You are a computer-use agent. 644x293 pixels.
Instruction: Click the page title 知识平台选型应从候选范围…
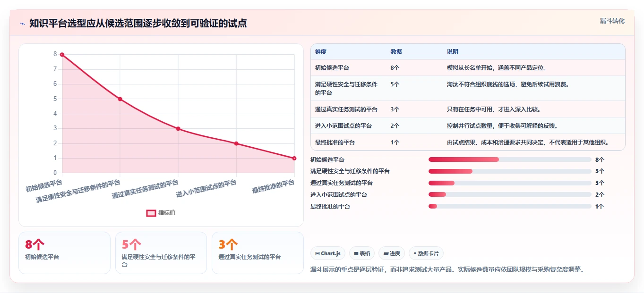point(138,23)
